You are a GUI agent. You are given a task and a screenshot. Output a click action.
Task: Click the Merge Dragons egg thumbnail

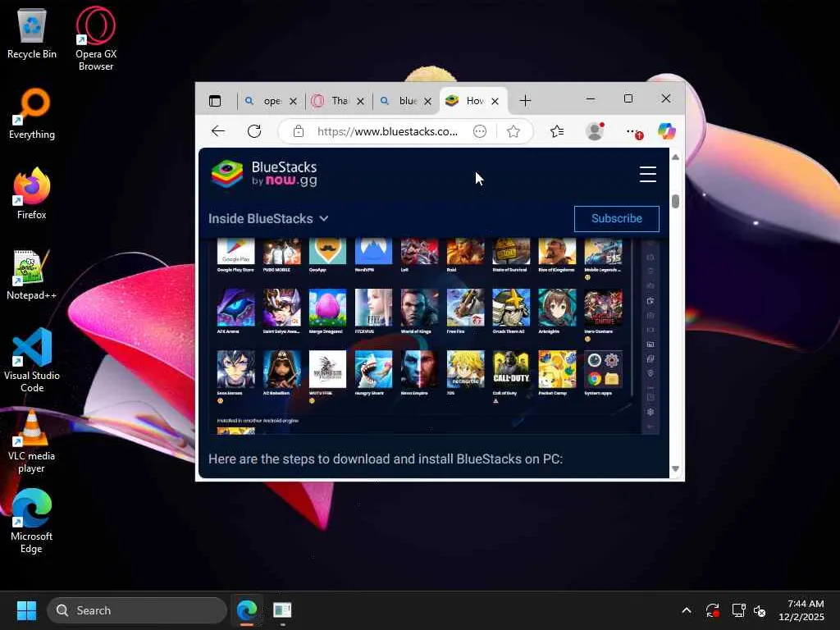pos(328,308)
